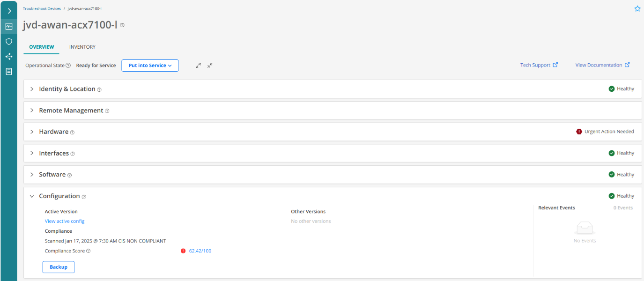This screenshot has height=281, width=644.
Task: Click the Backup button
Action: click(x=59, y=267)
